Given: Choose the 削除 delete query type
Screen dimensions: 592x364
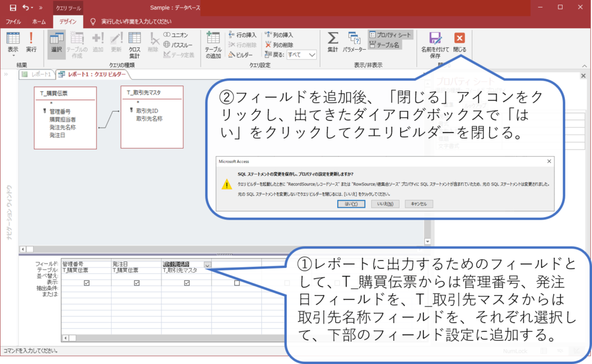Looking at the screenshot, I should click(153, 42).
